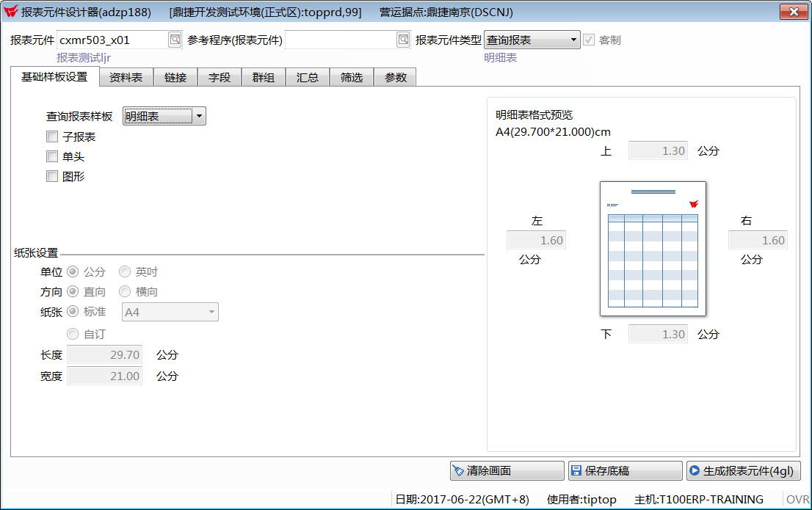
Task: Click the 参考程序(报表元件) input field
Action: 341,40
